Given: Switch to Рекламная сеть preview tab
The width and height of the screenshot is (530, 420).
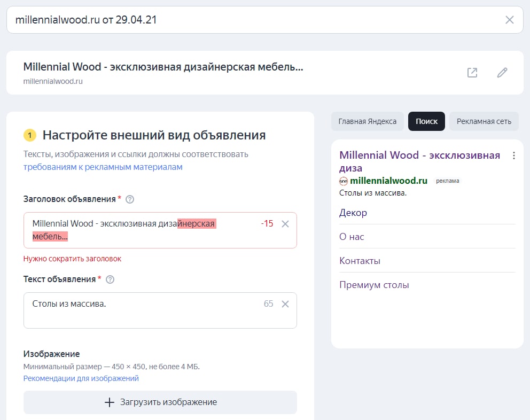Looking at the screenshot, I should click(x=484, y=121).
